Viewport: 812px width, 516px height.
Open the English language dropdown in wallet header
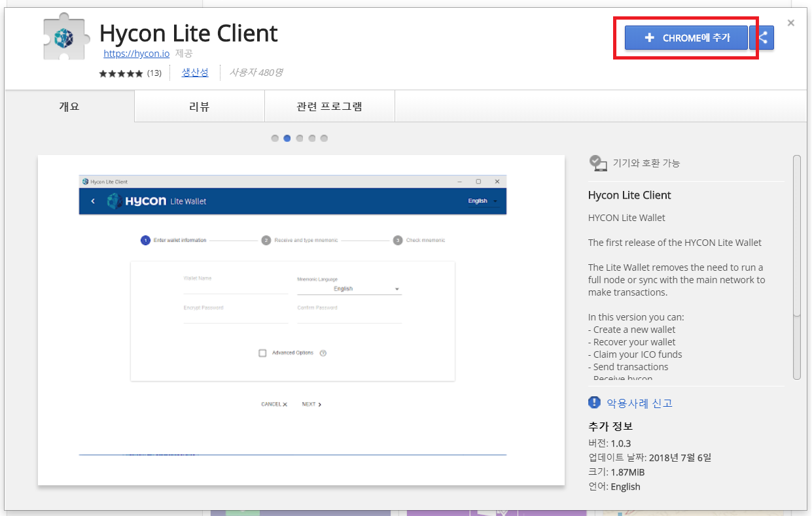click(482, 201)
